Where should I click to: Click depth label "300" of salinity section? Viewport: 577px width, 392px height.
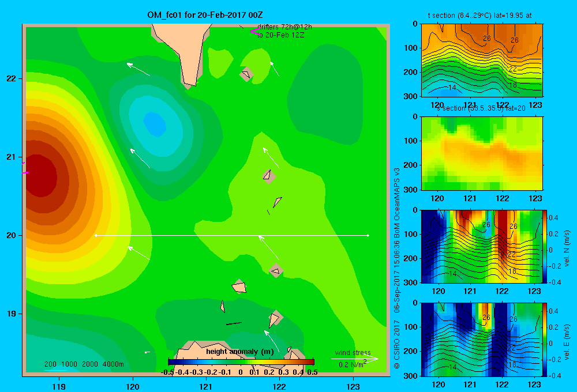[x=411, y=190]
